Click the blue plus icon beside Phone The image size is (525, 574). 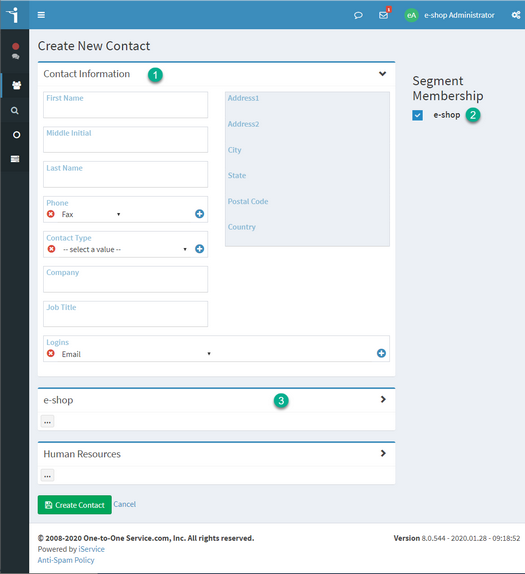point(200,214)
